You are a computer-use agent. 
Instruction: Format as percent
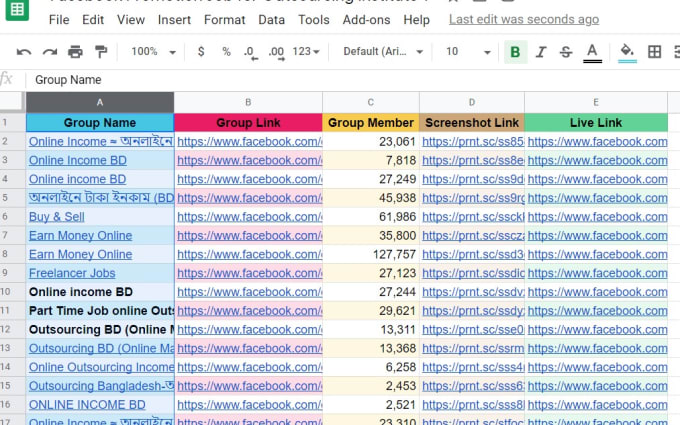tap(226, 52)
